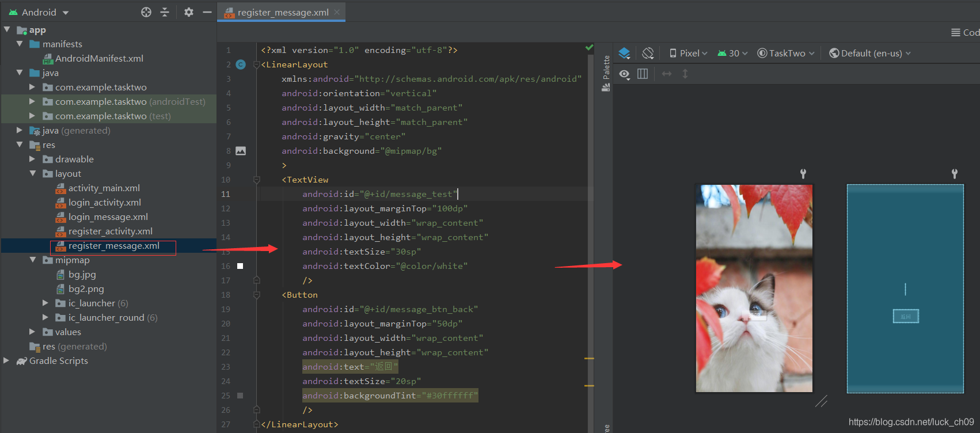
Task: Click white color swatch in gutter line 16
Action: click(240, 266)
